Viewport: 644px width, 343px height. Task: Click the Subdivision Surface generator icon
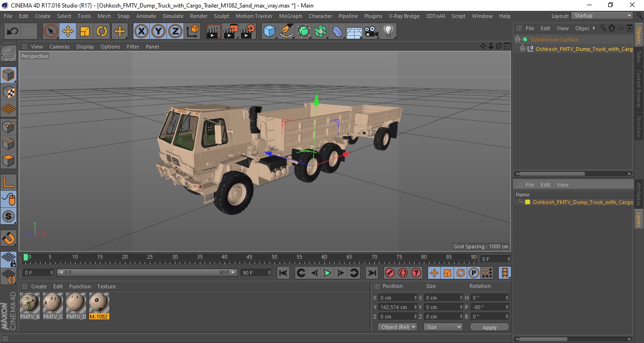[304, 32]
